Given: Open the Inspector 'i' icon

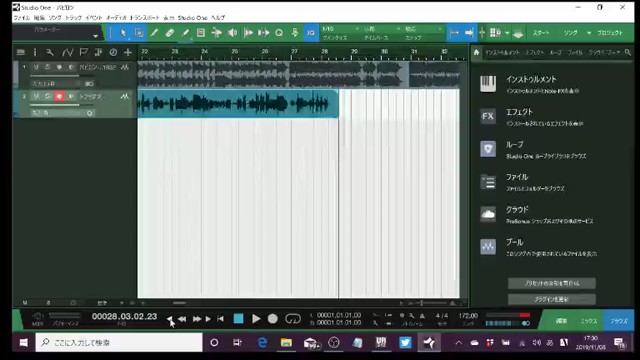Looking at the screenshot, I should pyautogui.click(x=35, y=52).
